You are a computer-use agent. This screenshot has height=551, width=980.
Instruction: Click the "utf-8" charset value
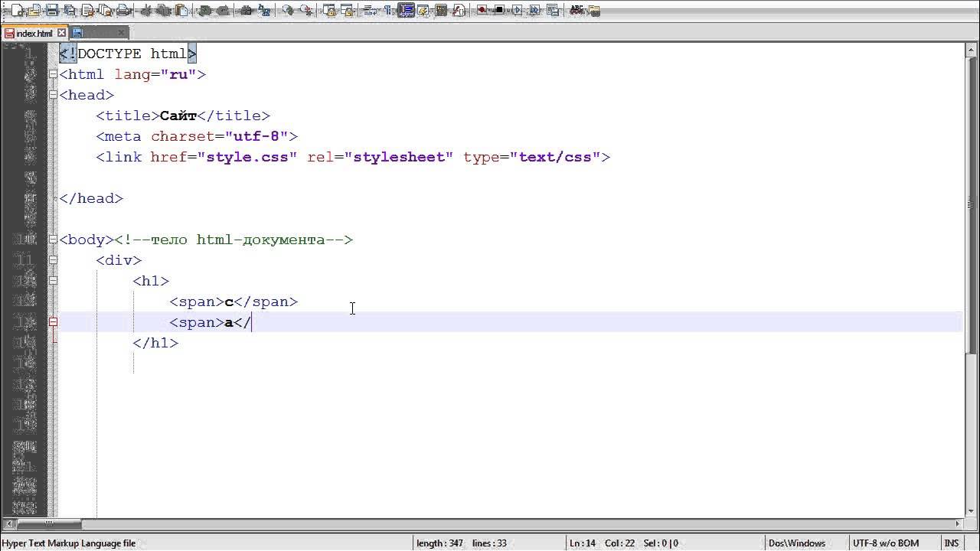(x=256, y=136)
